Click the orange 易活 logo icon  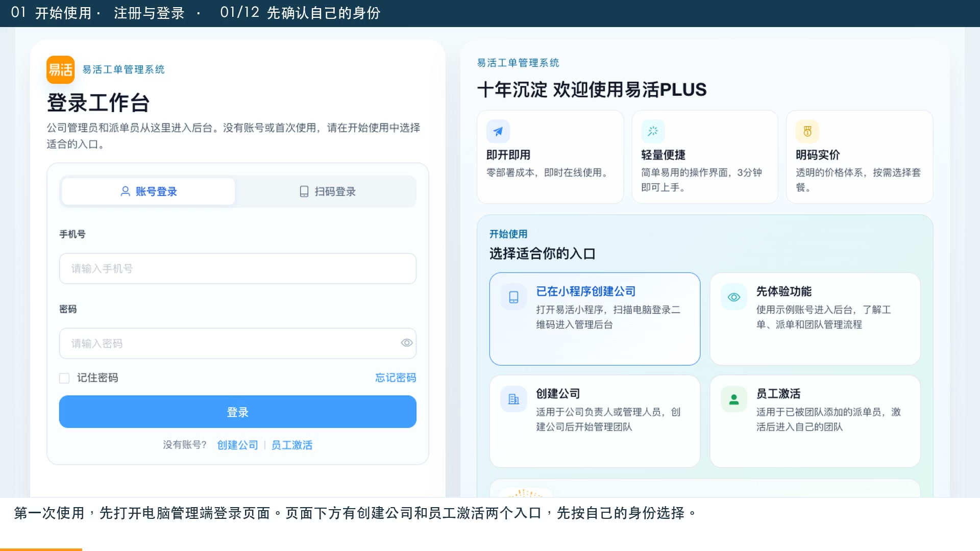[x=60, y=69]
